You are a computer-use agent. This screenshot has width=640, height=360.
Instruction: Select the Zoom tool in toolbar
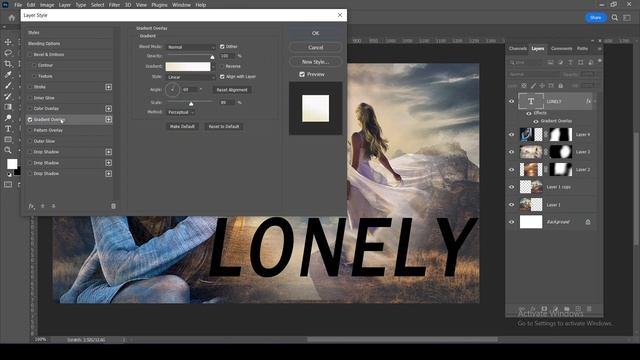pyautogui.click(x=8, y=150)
